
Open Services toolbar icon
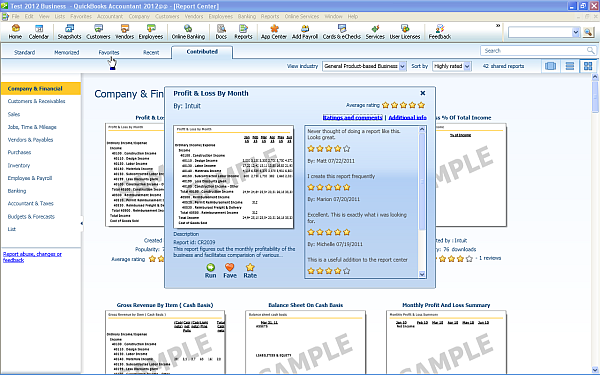375,32
